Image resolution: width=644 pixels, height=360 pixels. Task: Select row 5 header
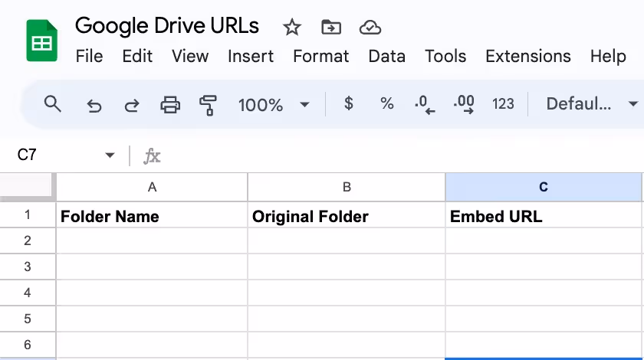(x=28, y=319)
